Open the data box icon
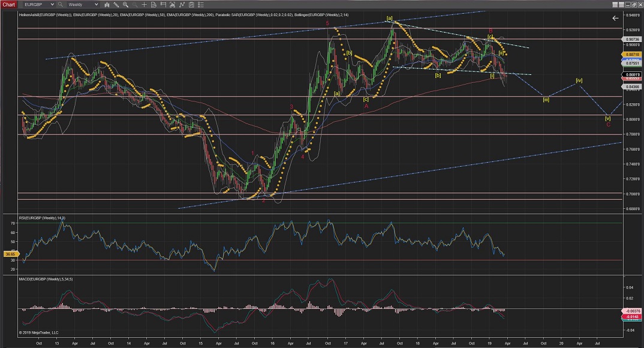This screenshot has width=644, height=348. 154,5
